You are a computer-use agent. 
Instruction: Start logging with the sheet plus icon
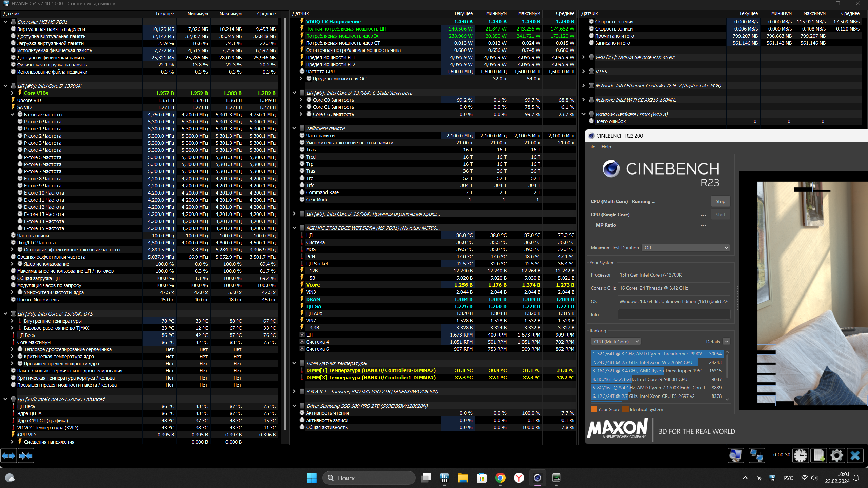click(819, 455)
